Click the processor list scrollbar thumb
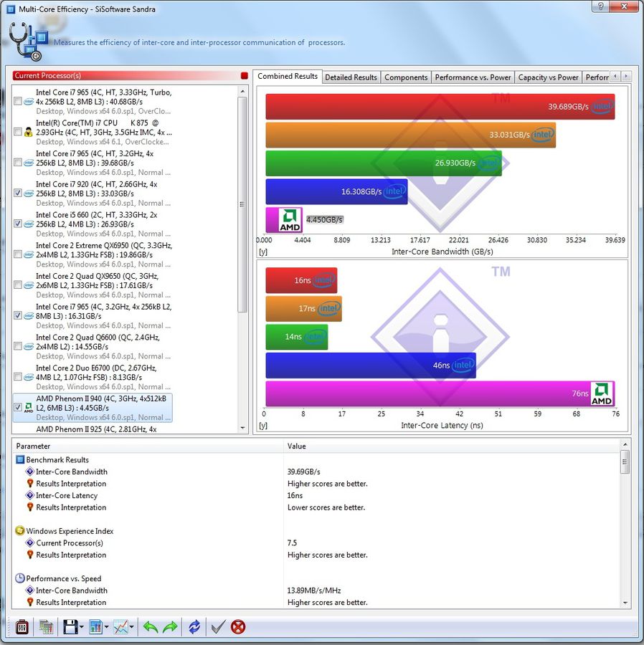 click(x=243, y=204)
